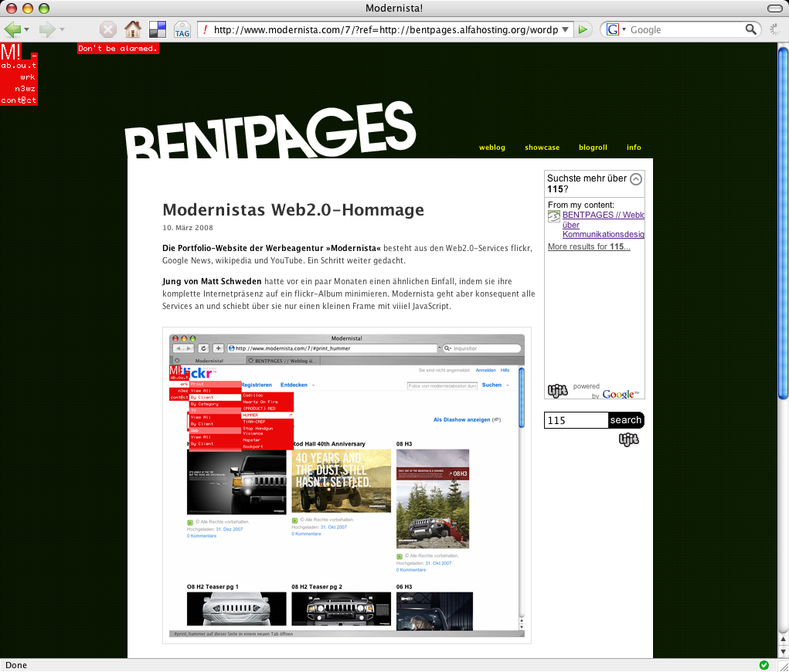Open the blogroll navigation link
This screenshot has width=789, height=672.
593,148
